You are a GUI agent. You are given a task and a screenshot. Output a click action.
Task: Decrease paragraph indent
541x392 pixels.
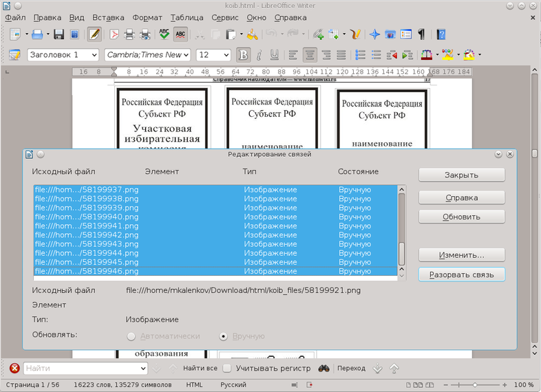tap(392, 54)
